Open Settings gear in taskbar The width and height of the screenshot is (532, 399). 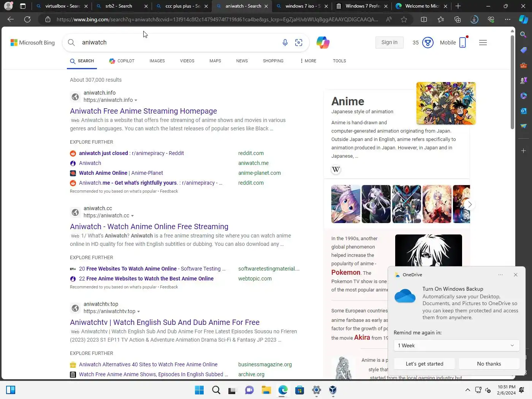[x=316, y=390]
